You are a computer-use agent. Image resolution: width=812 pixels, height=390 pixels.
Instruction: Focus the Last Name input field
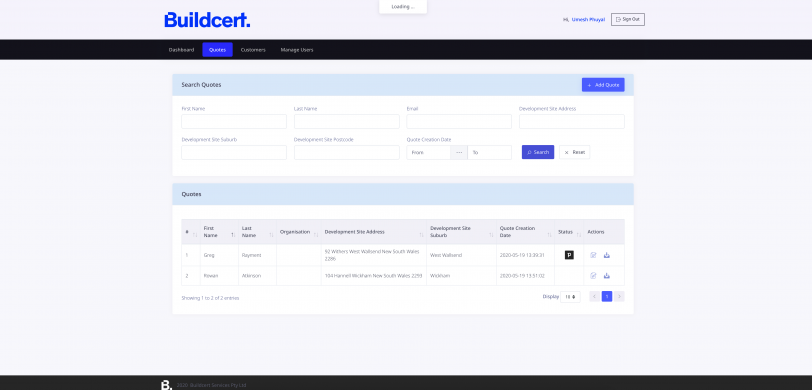[x=346, y=121]
